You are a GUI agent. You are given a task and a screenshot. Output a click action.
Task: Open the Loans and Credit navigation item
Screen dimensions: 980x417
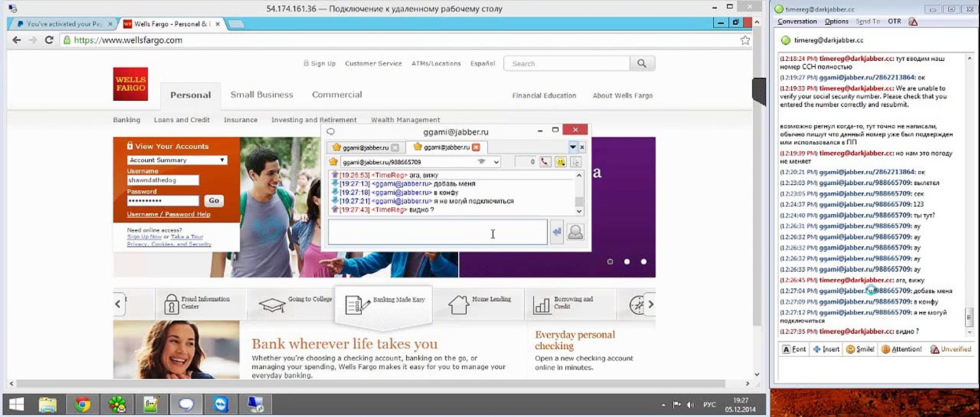182,120
